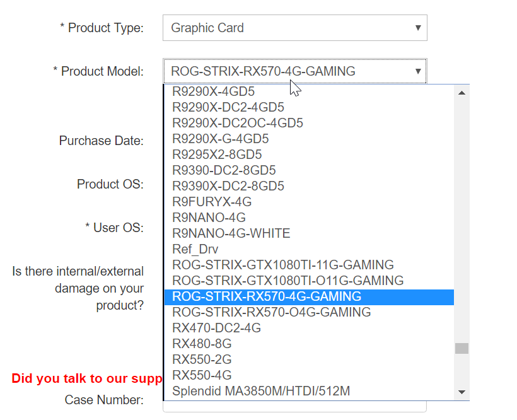Viewport: 517px width, 420px height.
Task: Choose R9295X2-8GD5 model
Action: click(309, 155)
